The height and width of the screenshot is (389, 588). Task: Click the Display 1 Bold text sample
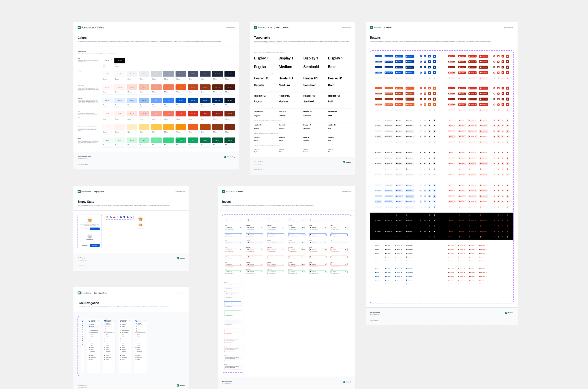pos(335,58)
